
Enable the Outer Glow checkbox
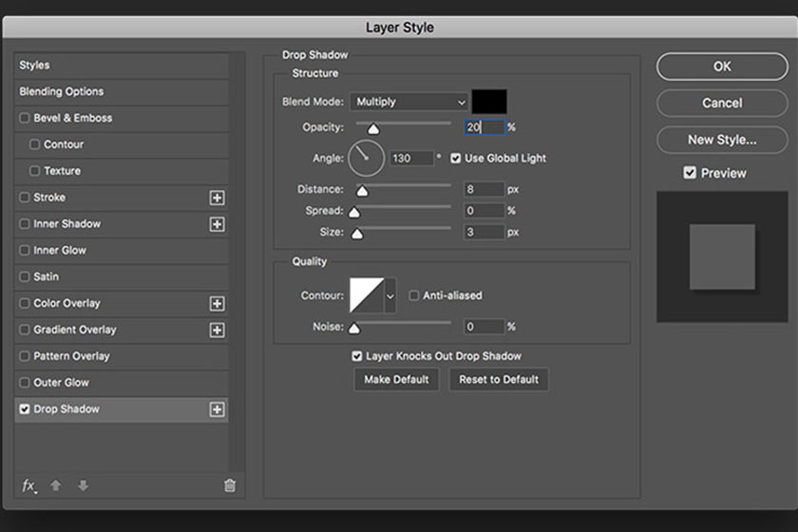point(25,383)
